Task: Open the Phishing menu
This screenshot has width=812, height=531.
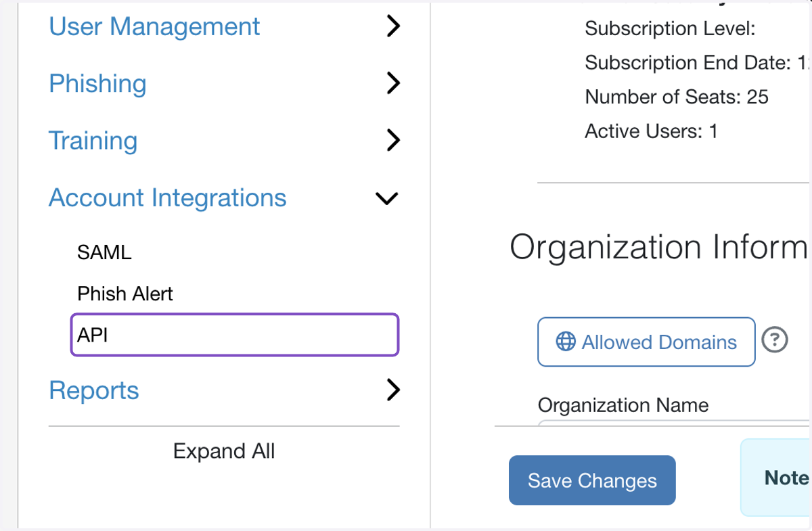Action: click(x=97, y=83)
